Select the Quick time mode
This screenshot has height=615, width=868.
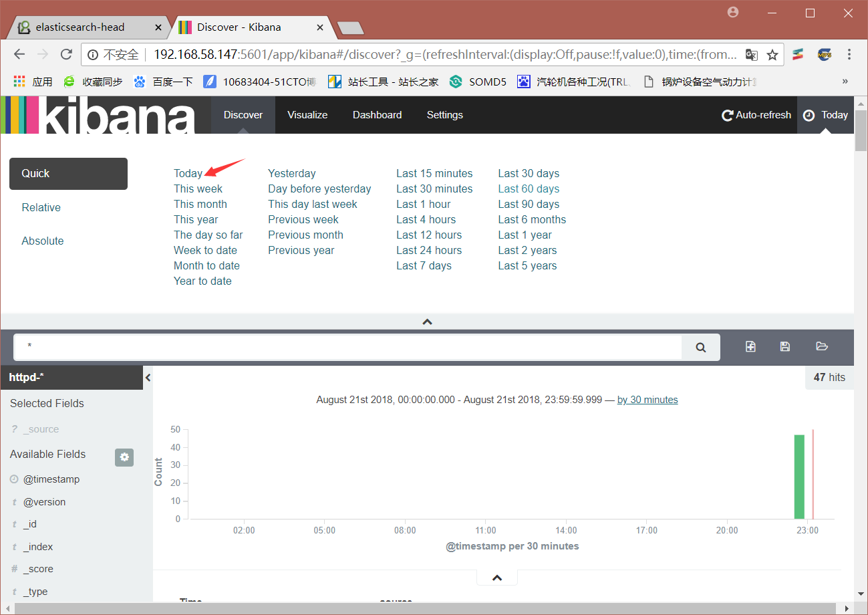click(68, 174)
